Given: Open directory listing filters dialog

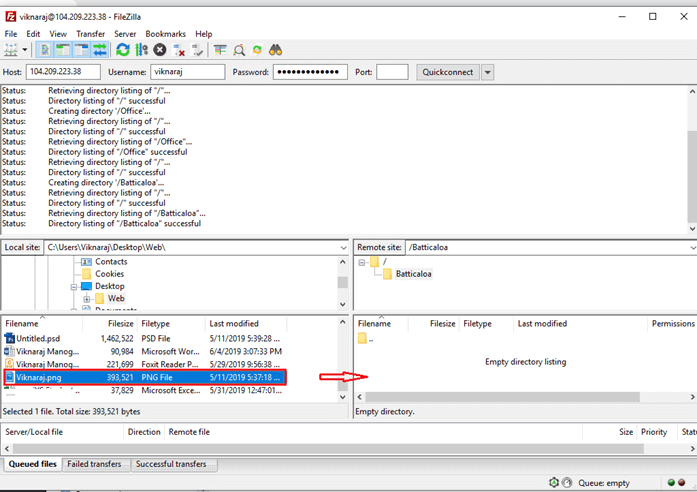Looking at the screenshot, I should click(220, 50).
